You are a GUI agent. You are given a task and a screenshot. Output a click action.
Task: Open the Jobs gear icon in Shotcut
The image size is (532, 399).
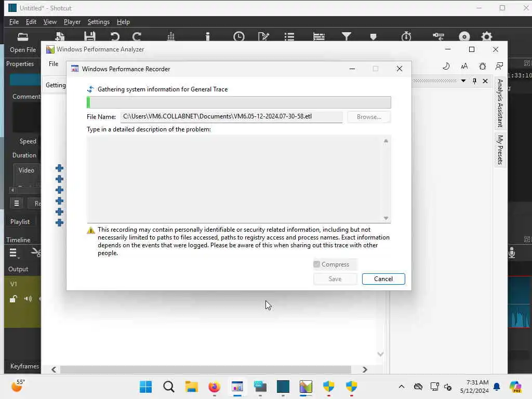click(x=486, y=36)
